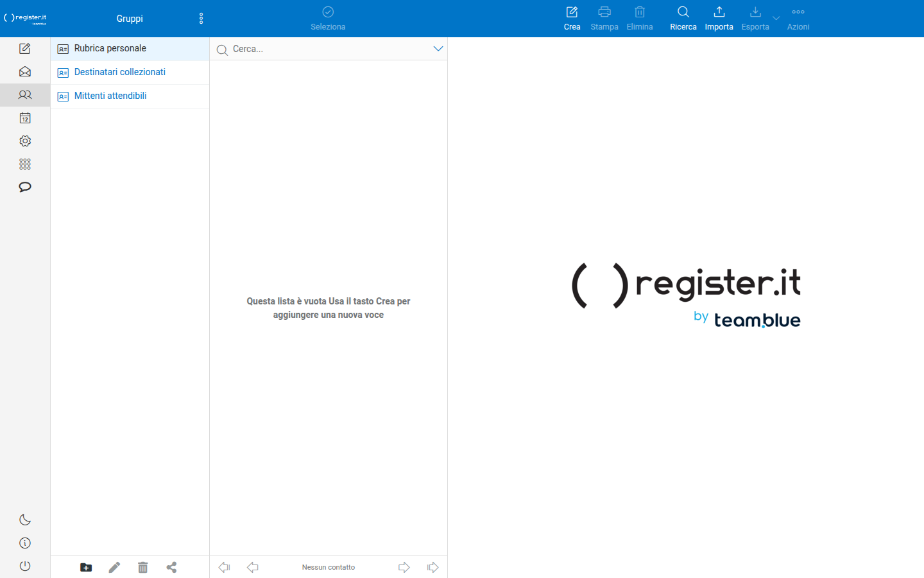Click Importa to import contacts
The image size is (924, 578).
coord(719,19)
